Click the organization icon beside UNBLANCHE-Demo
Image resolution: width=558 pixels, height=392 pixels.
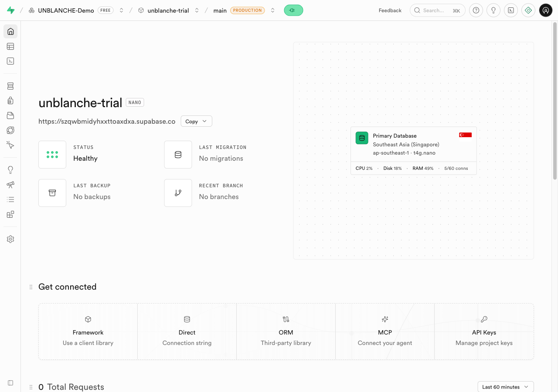(x=31, y=10)
